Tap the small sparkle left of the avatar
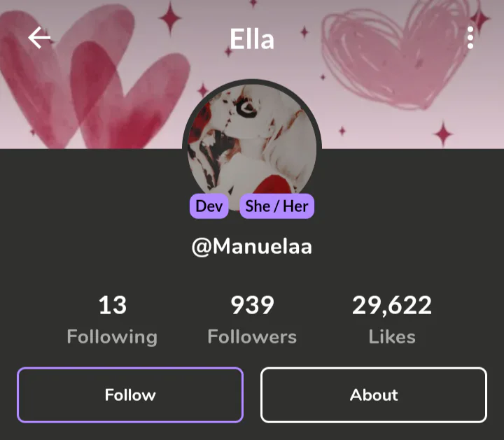 (203, 90)
